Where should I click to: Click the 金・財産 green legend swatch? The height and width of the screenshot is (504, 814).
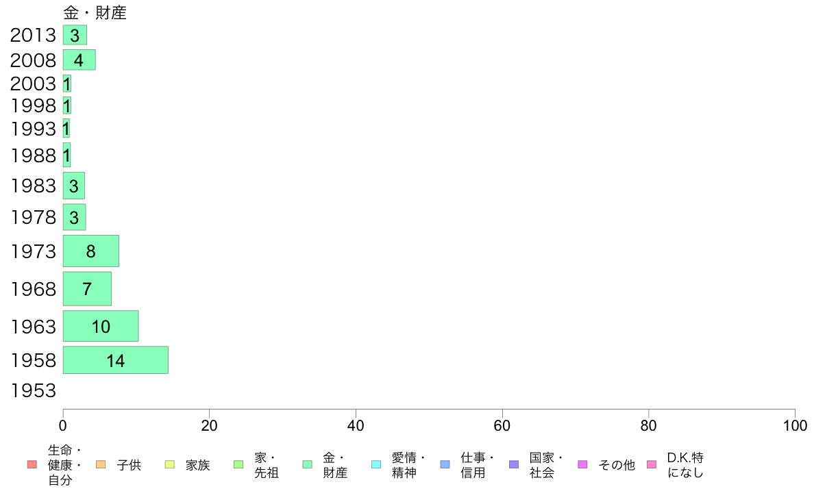coord(308,464)
